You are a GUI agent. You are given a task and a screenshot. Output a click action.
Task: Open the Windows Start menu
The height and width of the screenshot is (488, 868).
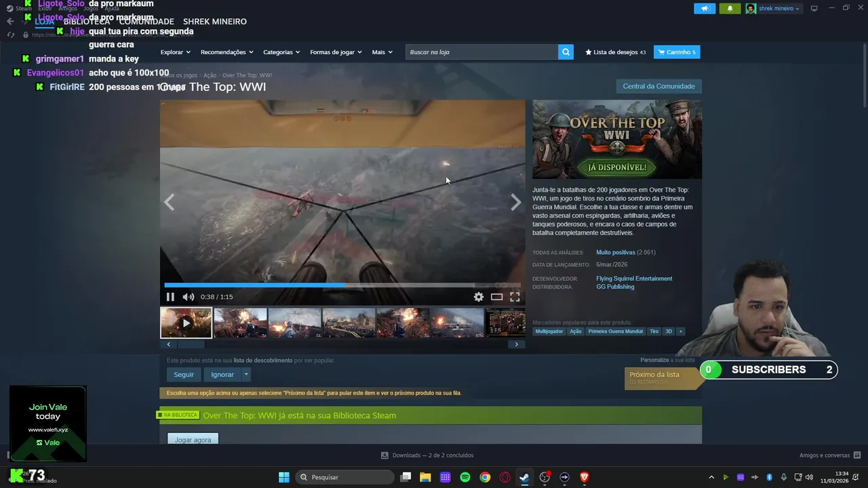pyautogui.click(x=284, y=477)
